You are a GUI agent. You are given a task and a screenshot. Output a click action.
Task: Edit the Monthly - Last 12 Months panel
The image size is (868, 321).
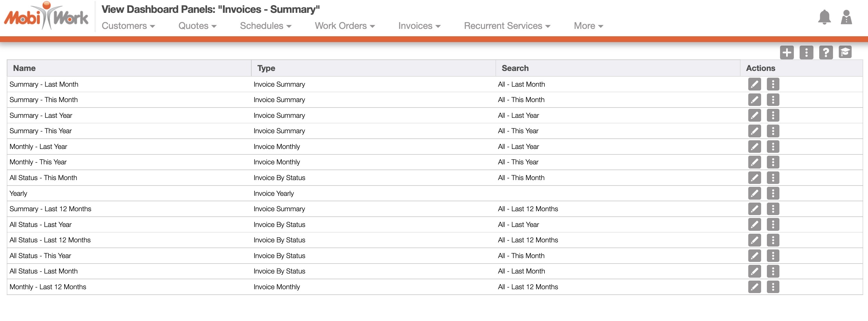754,287
